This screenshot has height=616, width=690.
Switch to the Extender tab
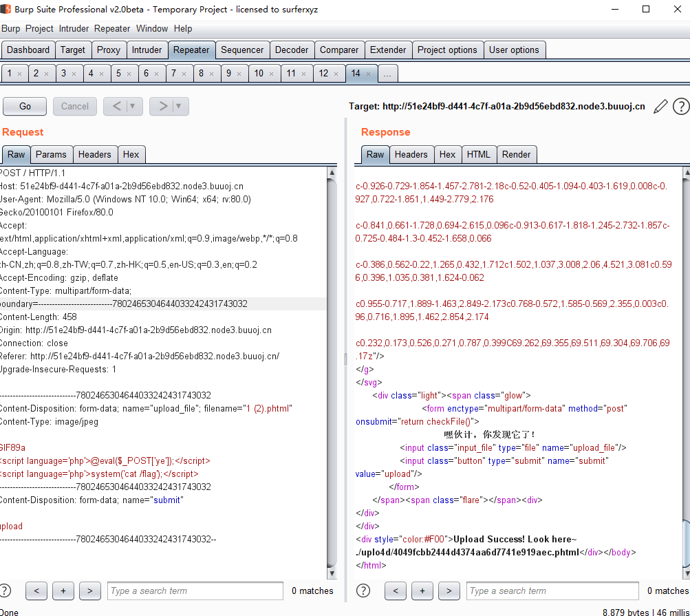(388, 50)
